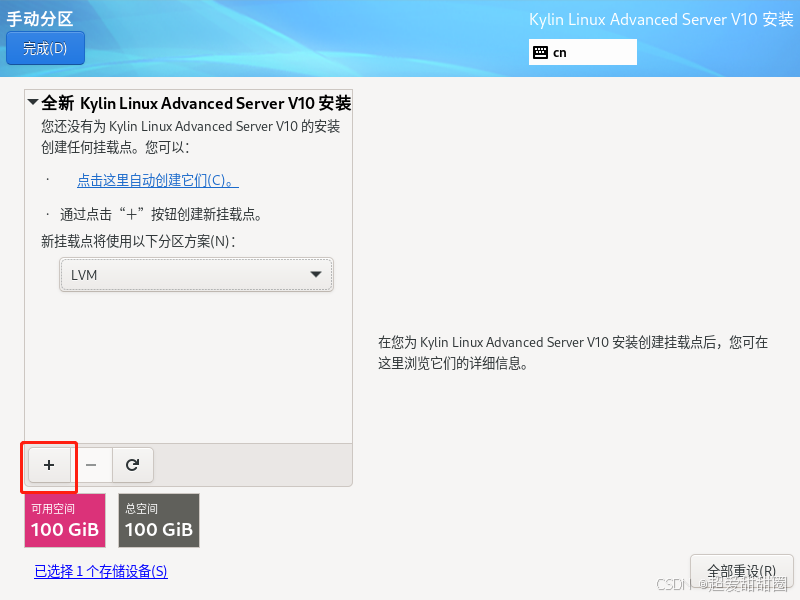This screenshot has width=800, height=600.
Task: Collapse the 全新 Kylin Linux installation section
Action: pyautogui.click(x=33, y=103)
